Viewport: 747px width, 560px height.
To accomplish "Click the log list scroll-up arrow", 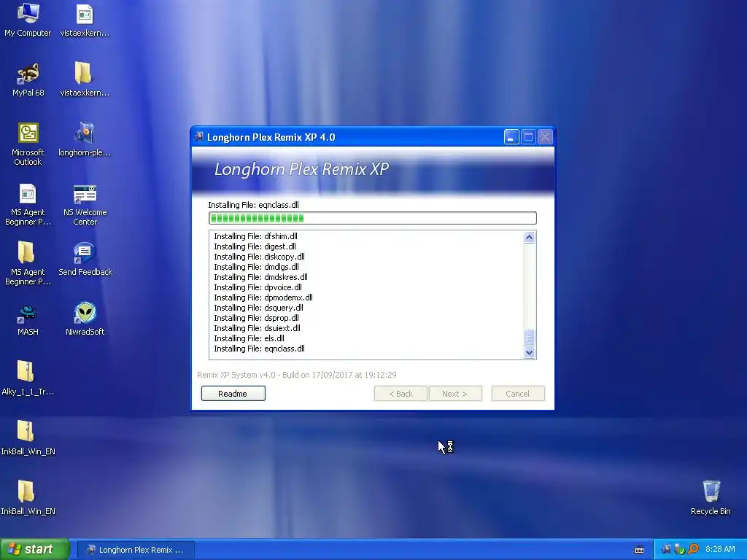I will (x=530, y=237).
